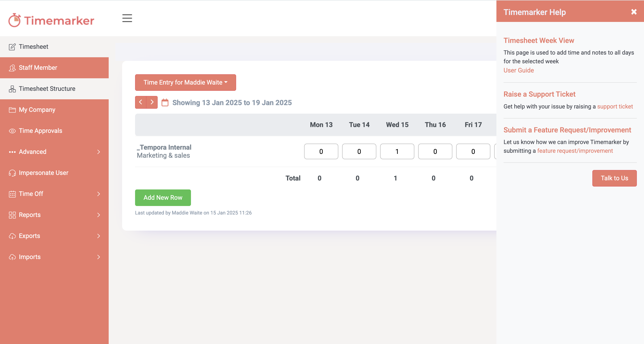Expand the Time Off submenu chevron
644x344 pixels.
pyautogui.click(x=98, y=194)
